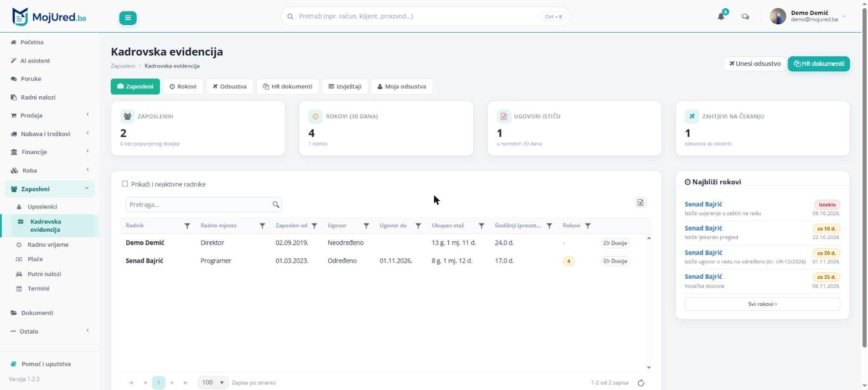This screenshot has width=868, height=390.
Task: Click the global search input field
Action: click(425, 16)
